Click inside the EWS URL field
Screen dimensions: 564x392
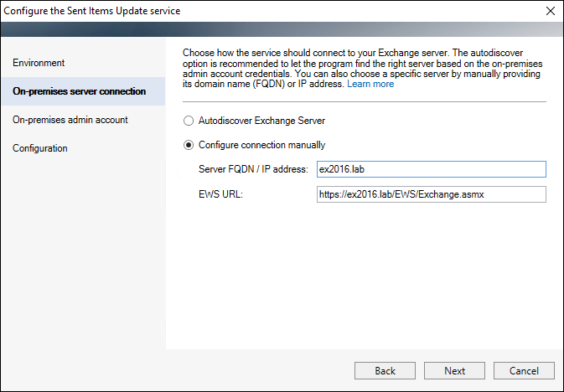(432, 194)
